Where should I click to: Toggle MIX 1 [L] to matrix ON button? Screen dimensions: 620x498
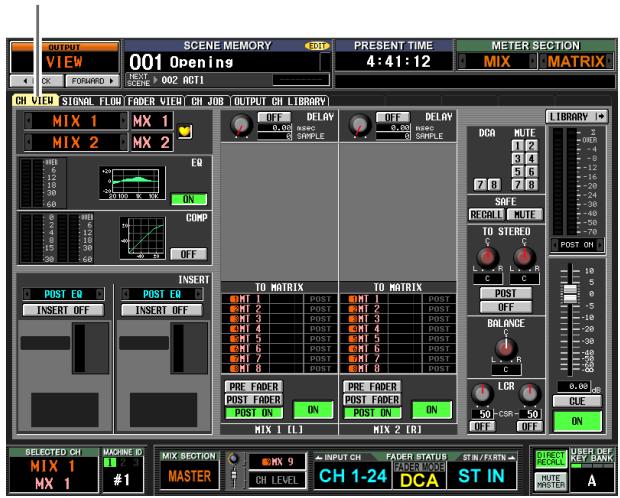point(313,410)
